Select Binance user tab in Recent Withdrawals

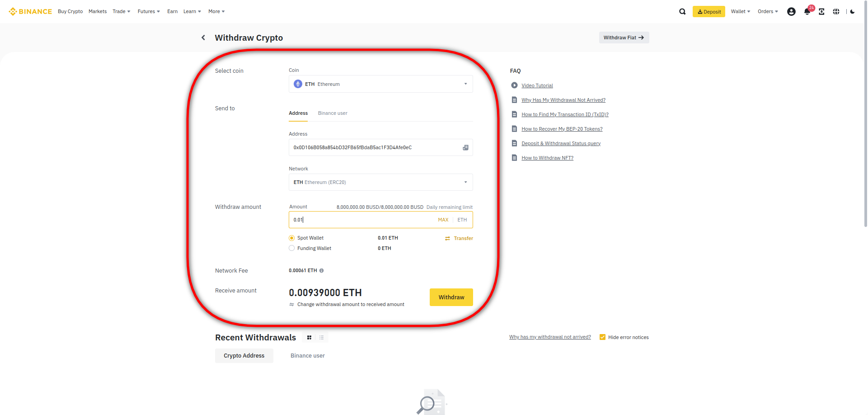[308, 356]
